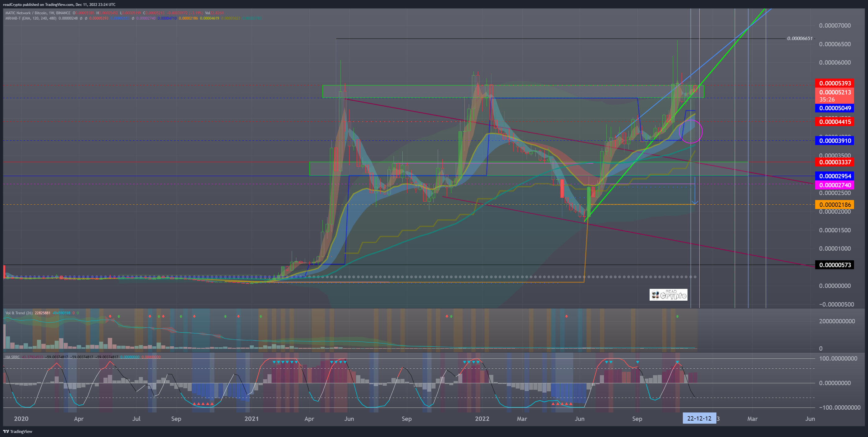The width and height of the screenshot is (868, 437).
Task: Click the 0.00006000 price axis value
Action: coord(835,63)
